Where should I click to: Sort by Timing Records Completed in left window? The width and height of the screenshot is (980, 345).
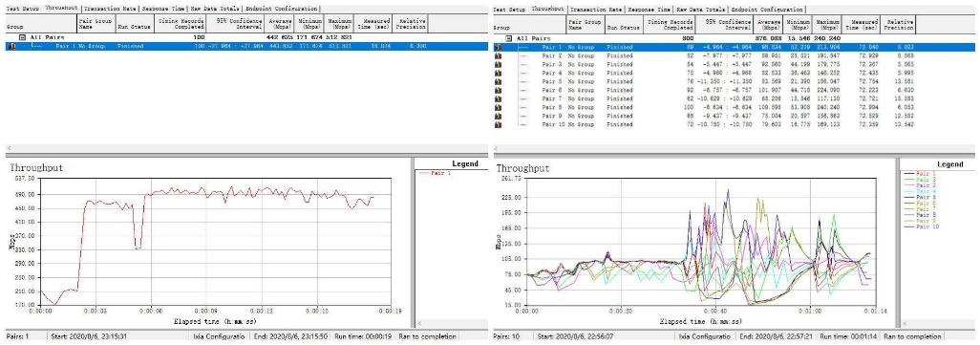[180, 25]
